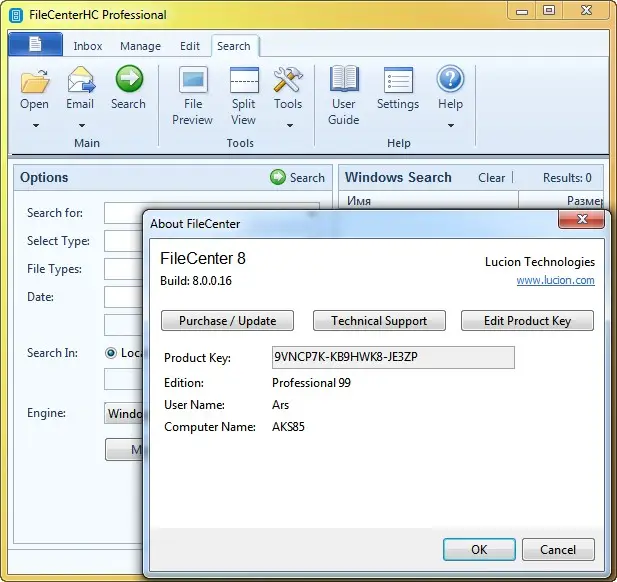This screenshot has width=617, height=582.
Task: Click Clear in Windows Search panel
Action: pyautogui.click(x=491, y=178)
